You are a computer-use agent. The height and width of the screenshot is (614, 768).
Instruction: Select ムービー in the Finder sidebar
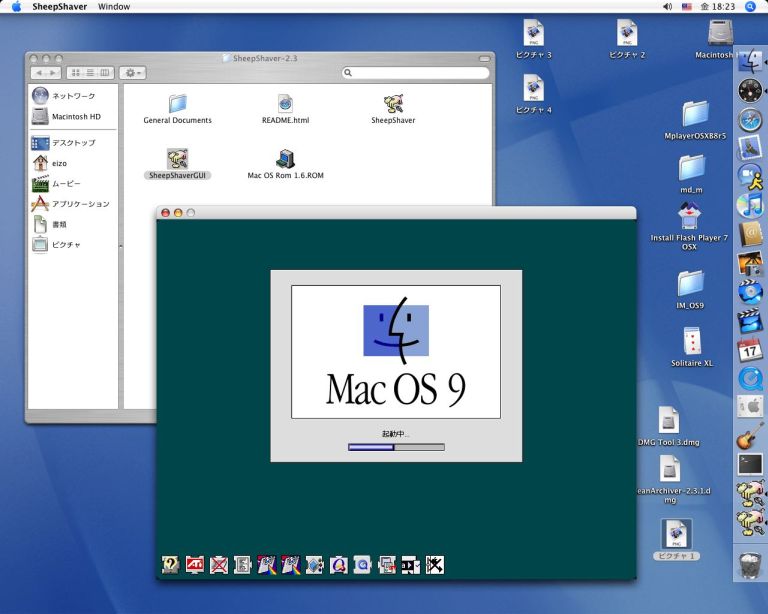coord(72,184)
